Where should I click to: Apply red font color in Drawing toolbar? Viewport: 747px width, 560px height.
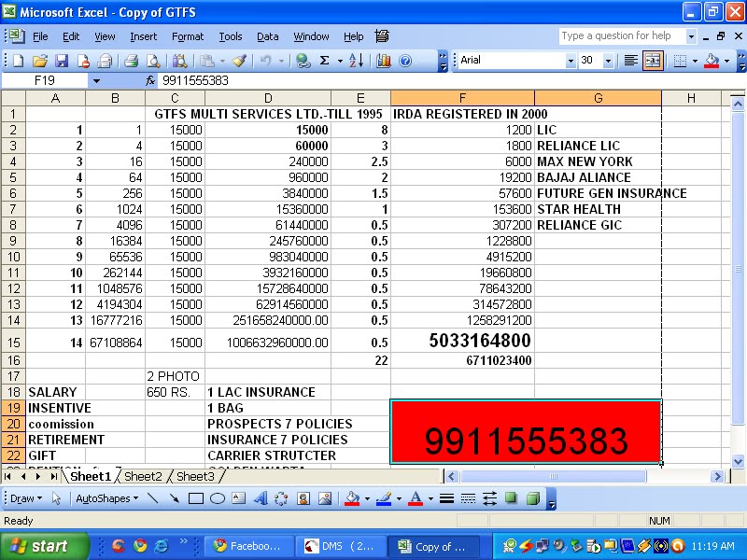416,498
